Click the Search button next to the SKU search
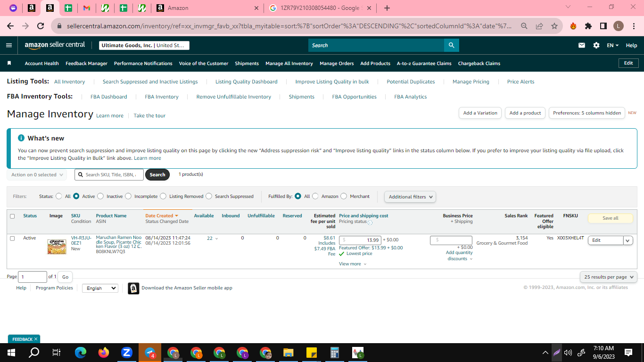The image size is (644, 362). 157,174
